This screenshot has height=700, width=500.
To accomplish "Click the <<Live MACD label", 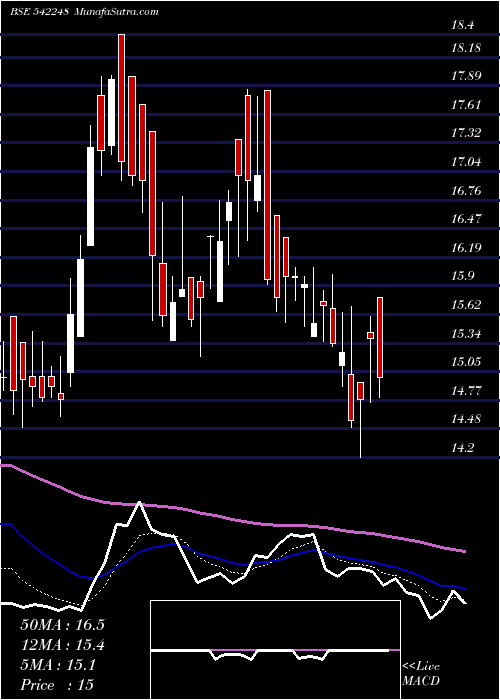I will [x=421, y=674].
